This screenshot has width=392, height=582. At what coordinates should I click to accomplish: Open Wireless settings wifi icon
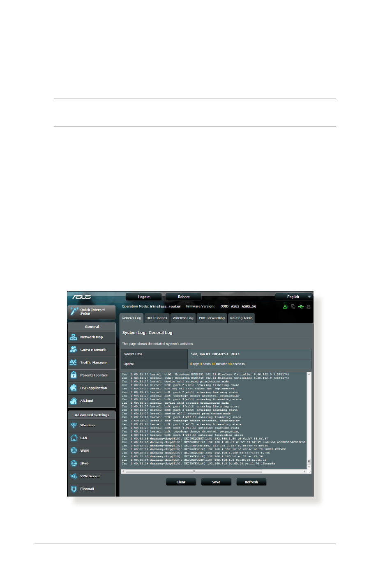pyautogui.click(x=74, y=425)
